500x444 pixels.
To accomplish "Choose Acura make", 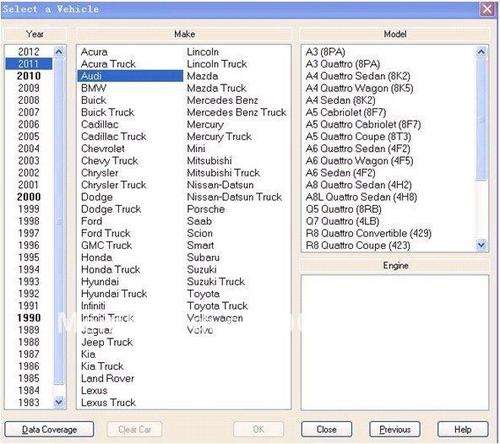I will (94, 52).
